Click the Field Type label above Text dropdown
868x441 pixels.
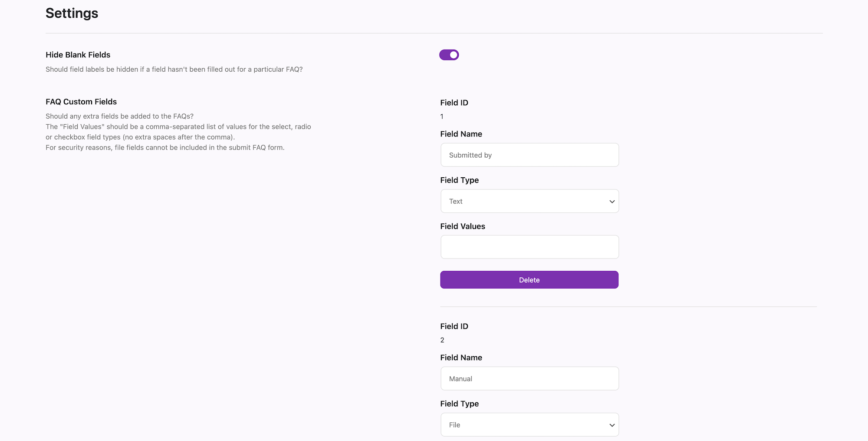[x=459, y=180]
